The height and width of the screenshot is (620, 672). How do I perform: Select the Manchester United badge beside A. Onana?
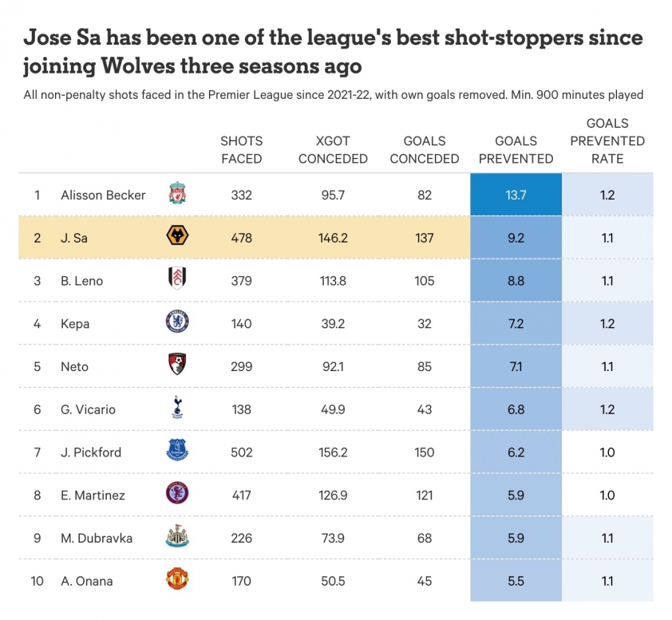coord(177,579)
